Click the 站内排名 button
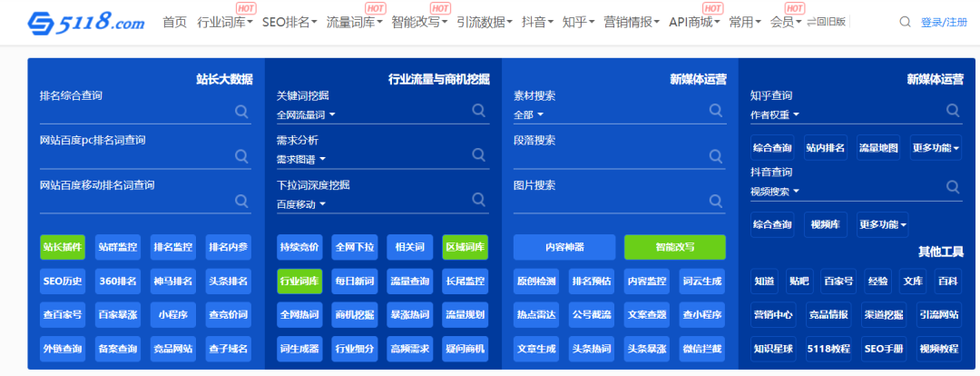The width and height of the screenshot is (980, 376). pos(825,148)
